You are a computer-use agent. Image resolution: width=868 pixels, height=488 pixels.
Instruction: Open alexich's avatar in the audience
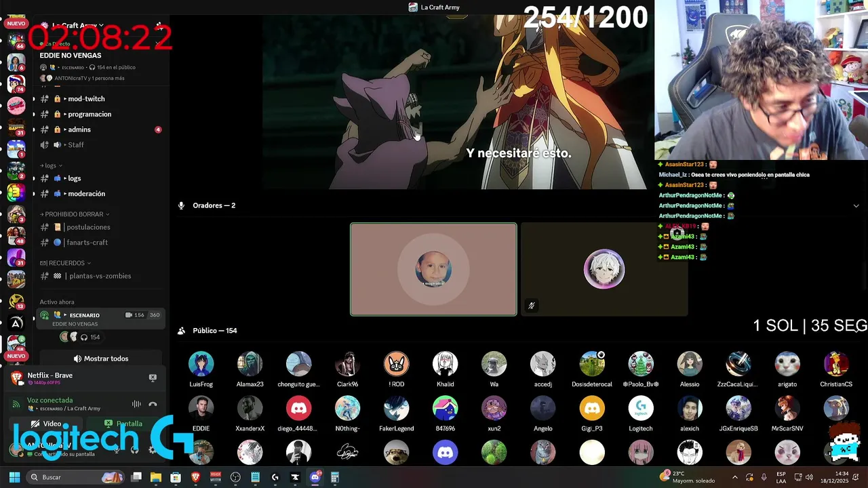[689, 409]
